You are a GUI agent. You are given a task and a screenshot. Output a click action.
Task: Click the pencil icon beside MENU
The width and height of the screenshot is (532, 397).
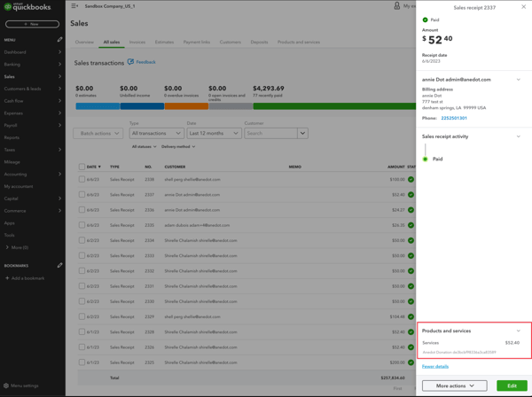[59, 40]
